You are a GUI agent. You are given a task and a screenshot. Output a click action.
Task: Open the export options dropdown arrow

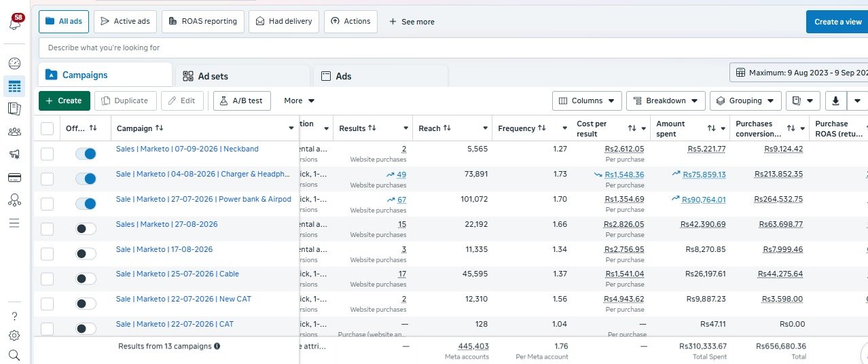[x=857, y=101]
